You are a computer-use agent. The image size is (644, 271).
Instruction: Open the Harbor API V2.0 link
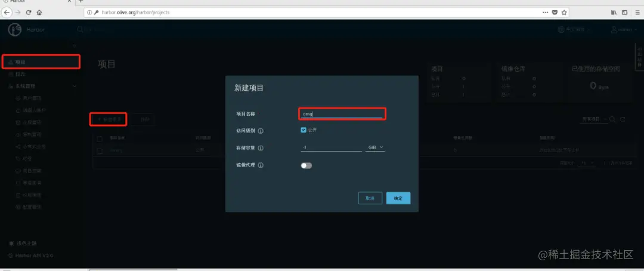pos(31,255)
